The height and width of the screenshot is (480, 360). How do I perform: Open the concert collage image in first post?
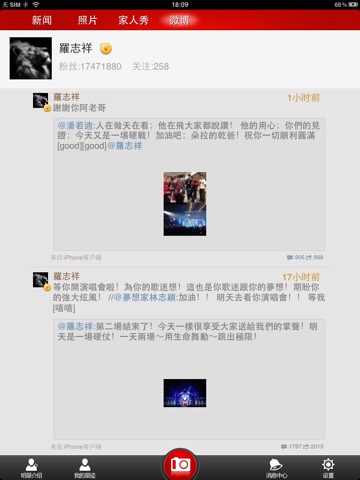click(x=185, y=204)
